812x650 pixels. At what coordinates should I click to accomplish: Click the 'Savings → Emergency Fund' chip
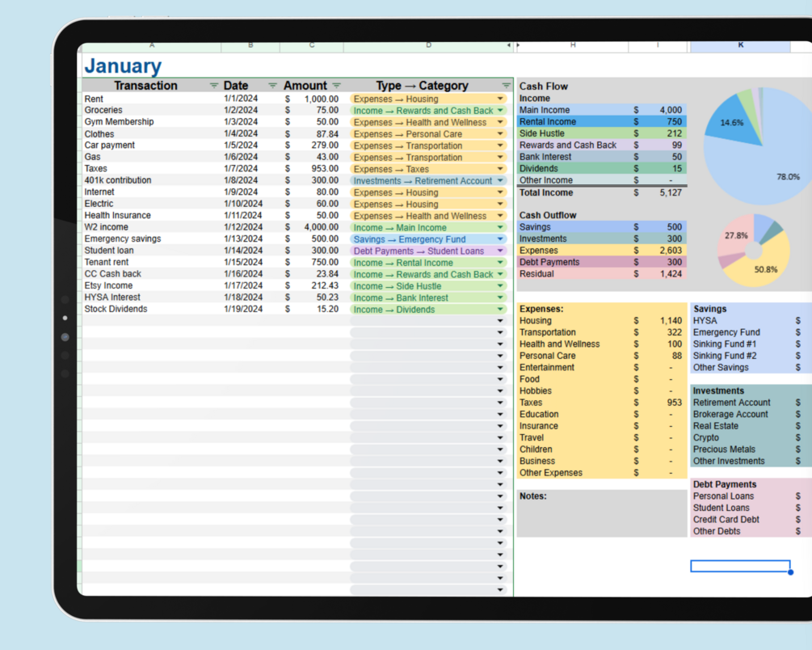428,239
